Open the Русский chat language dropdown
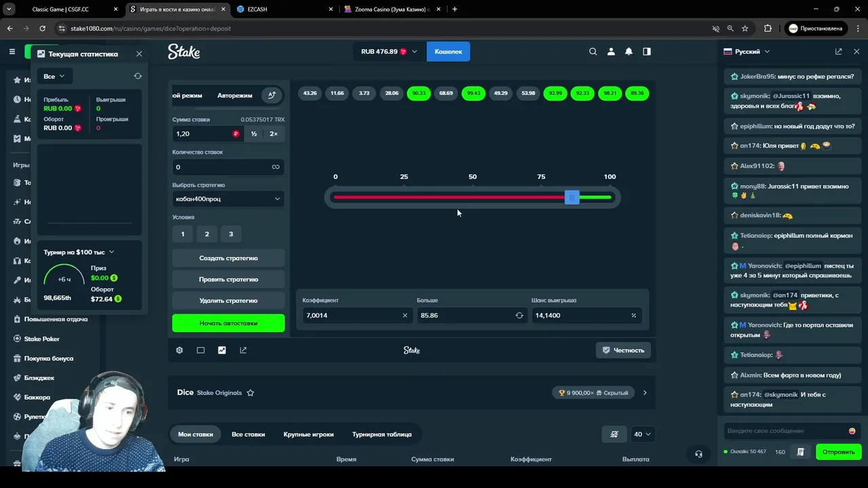 (747, 52)
